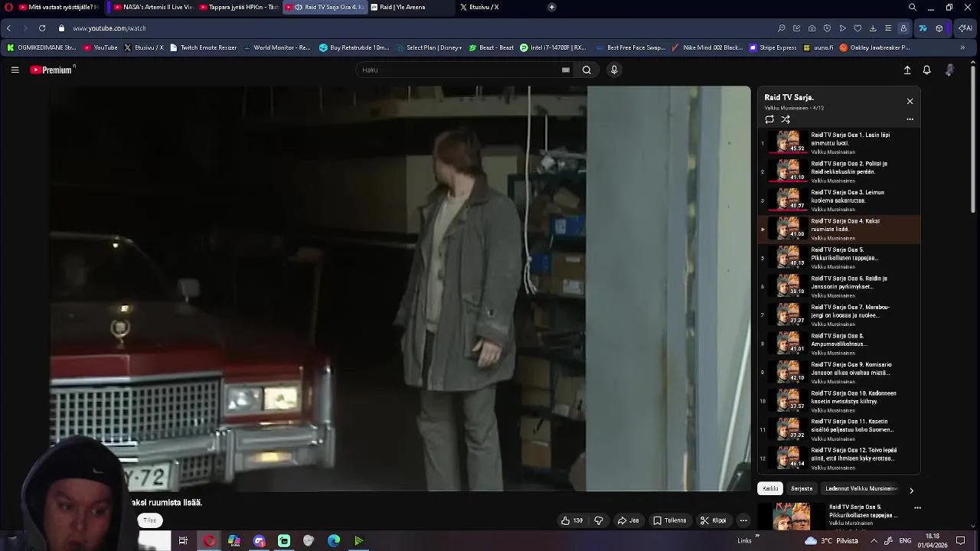Save video with Tallenna button
980x551 pixels.
670,520
